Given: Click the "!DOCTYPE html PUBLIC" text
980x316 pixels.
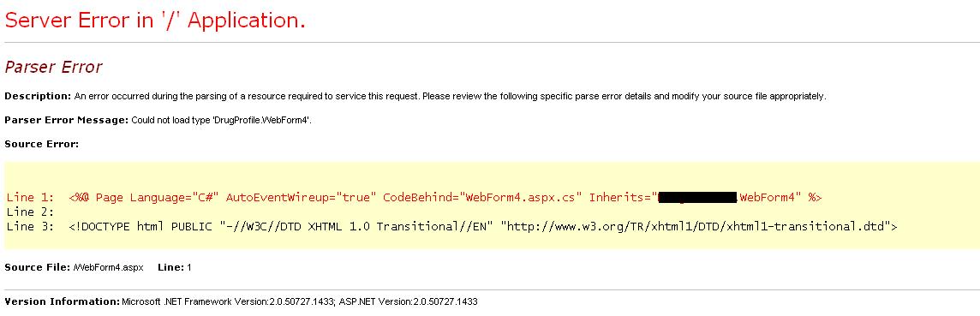Looking at the screenshot, I should coord(143,226).
